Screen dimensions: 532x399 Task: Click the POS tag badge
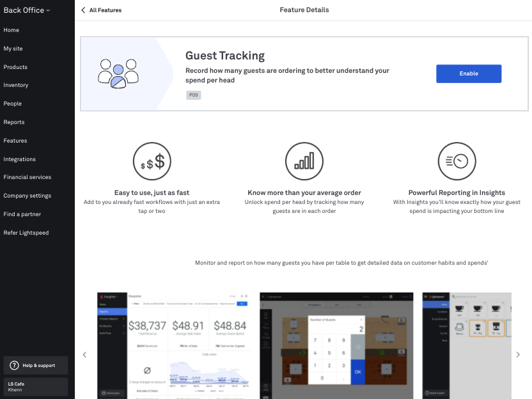click(x=193, y=95)
